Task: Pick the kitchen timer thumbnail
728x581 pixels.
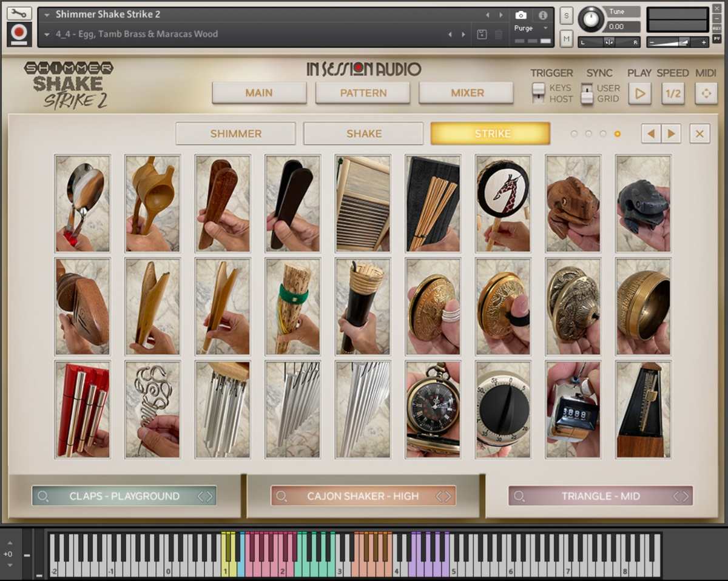Action: (503, 409)
